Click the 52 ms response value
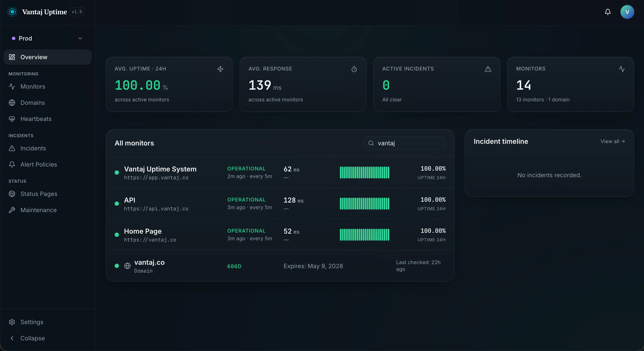 (292, 232)
